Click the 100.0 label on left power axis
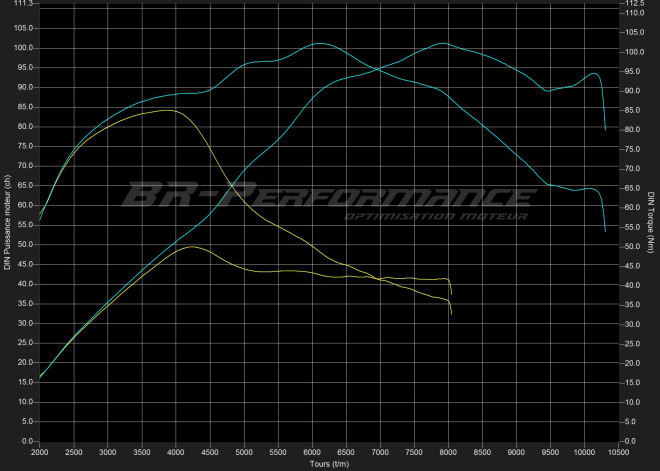Screen dimensions: 660x471 [x=22, y=48]
